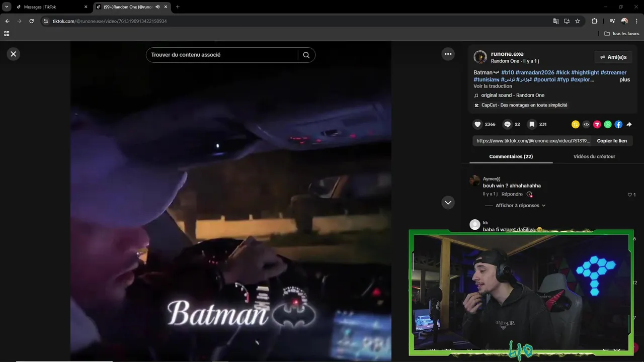The width and height of the screenshot is (644, 362).
Task: Click music note of original sound
Action: (x=476, y=95)
